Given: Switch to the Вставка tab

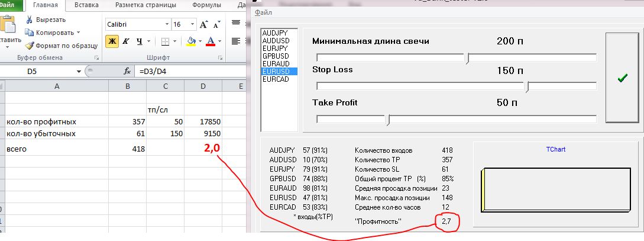Looking at the screenshot, I should (x=87, y=5).
